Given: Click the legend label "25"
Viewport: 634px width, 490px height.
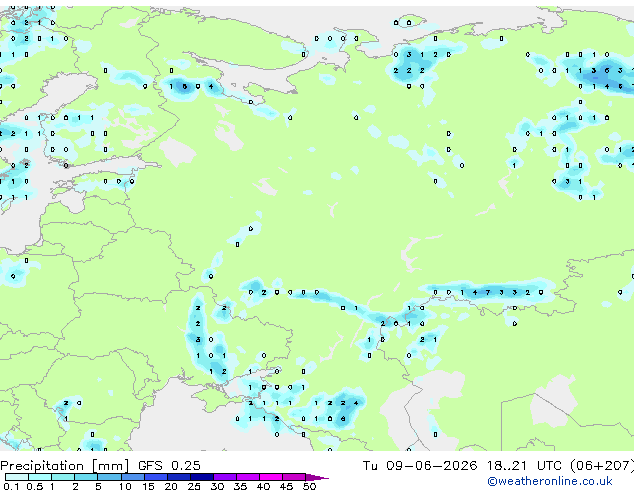Looking at the screenshot, I should tap(194, 486).
